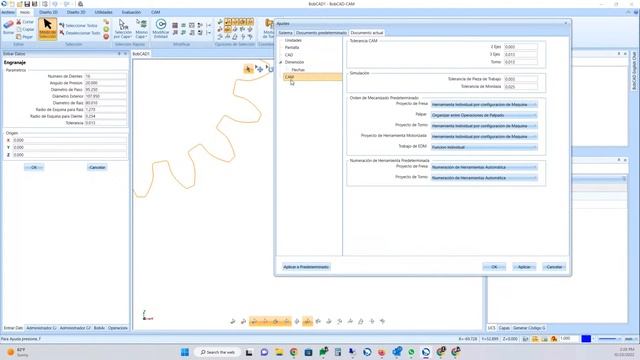Open Chrome from the taskbar
Screen dimensions: 640x360
point(294,352)
